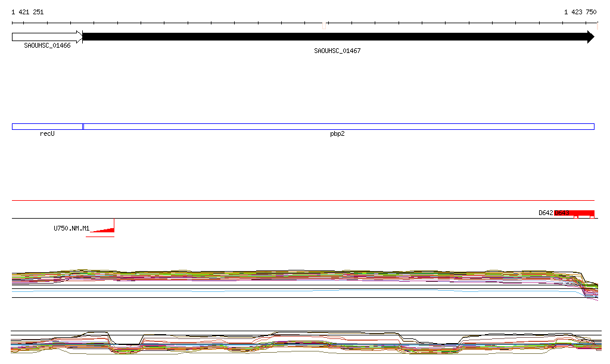
Task: Open the SAOUHSC_01467 gene label
Action: (337, 51)
